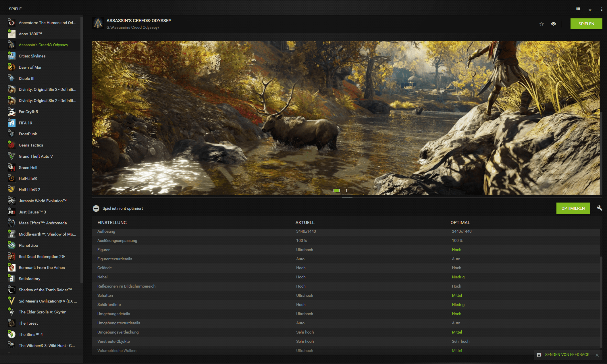The width and height of the screenshot is (607, 364).
Task: Select Cities: Skylines game icon
Action: click(x=11, y=56)
